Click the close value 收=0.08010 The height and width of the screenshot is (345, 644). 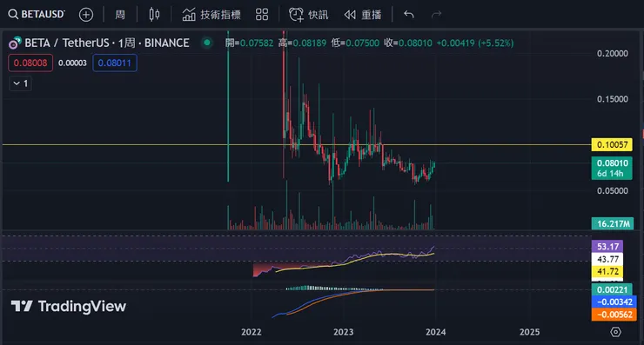pos(408,43)
